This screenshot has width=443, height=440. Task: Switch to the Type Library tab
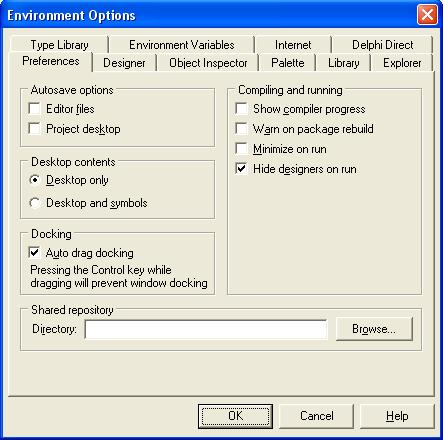point(59,45)
